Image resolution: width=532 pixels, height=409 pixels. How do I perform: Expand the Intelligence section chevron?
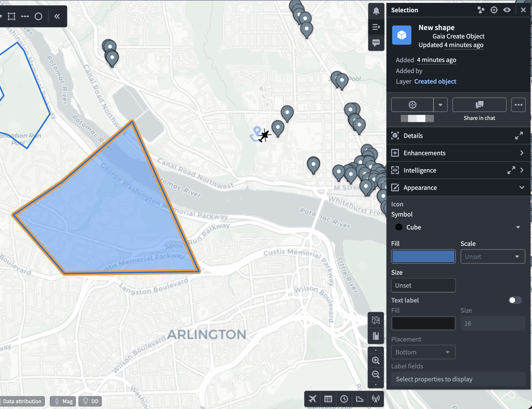pos(522,170)
